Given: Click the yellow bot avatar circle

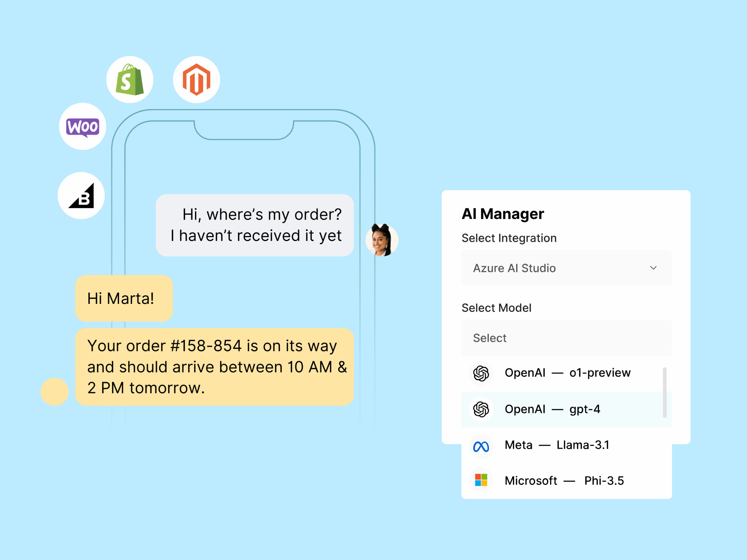Looking at the screenshot, I should pos(55,391).
